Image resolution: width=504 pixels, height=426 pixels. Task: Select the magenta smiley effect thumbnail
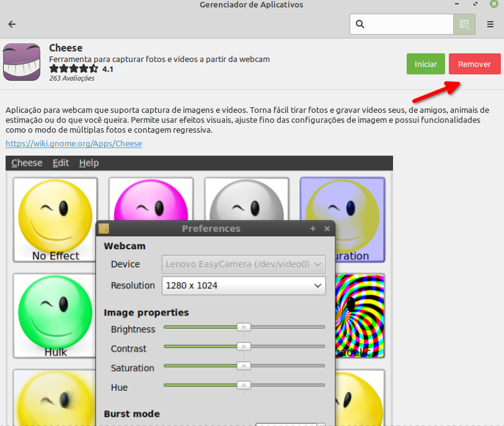(x=151, y=199)
